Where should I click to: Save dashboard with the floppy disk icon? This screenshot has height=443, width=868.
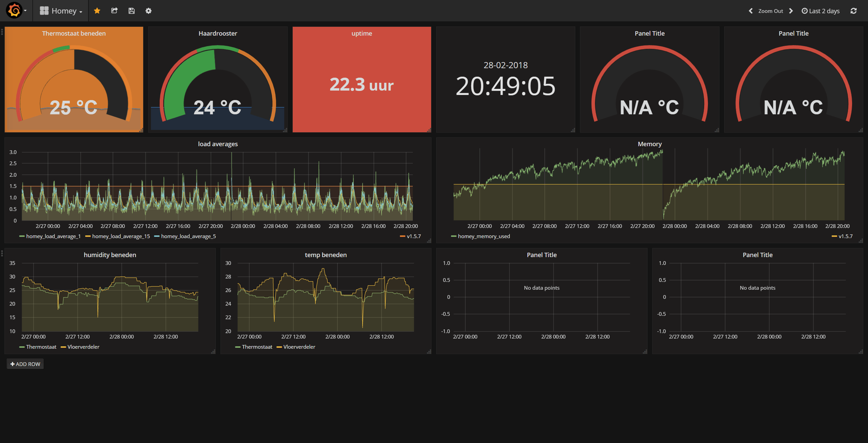132,11
